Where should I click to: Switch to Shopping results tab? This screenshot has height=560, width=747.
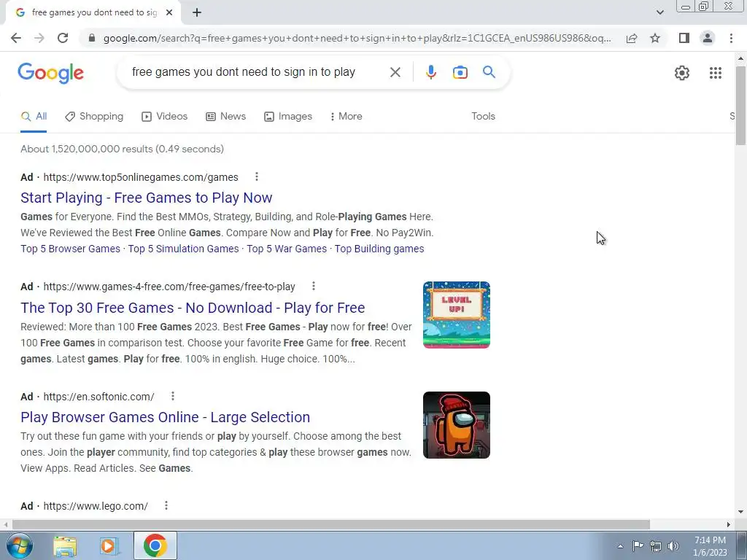pos(94,117)
